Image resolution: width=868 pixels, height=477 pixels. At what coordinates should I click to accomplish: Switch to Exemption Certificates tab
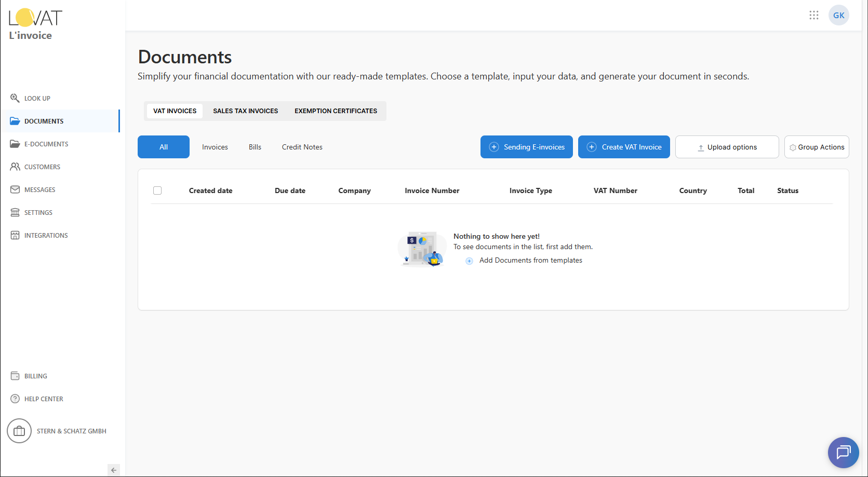coord(336,111)
